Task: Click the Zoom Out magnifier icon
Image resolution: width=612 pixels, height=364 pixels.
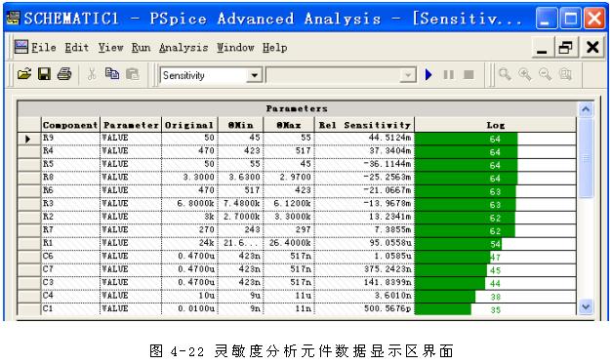Action: (x=546, y=74)
